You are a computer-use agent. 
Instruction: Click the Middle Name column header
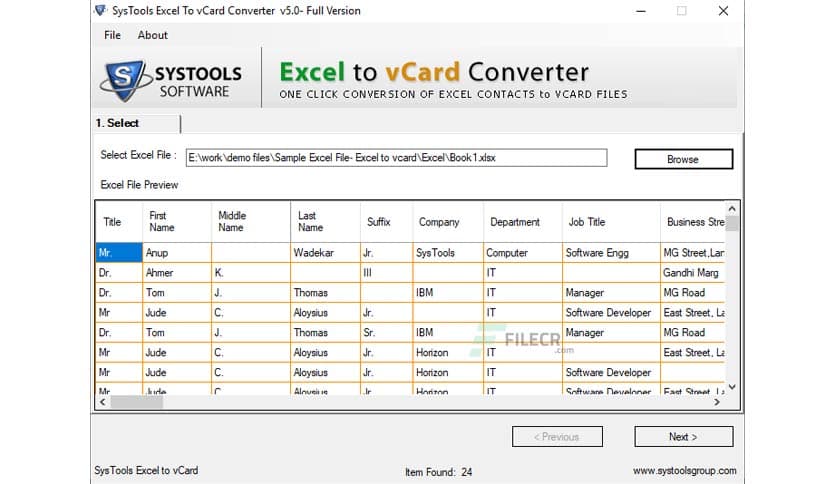251,222
